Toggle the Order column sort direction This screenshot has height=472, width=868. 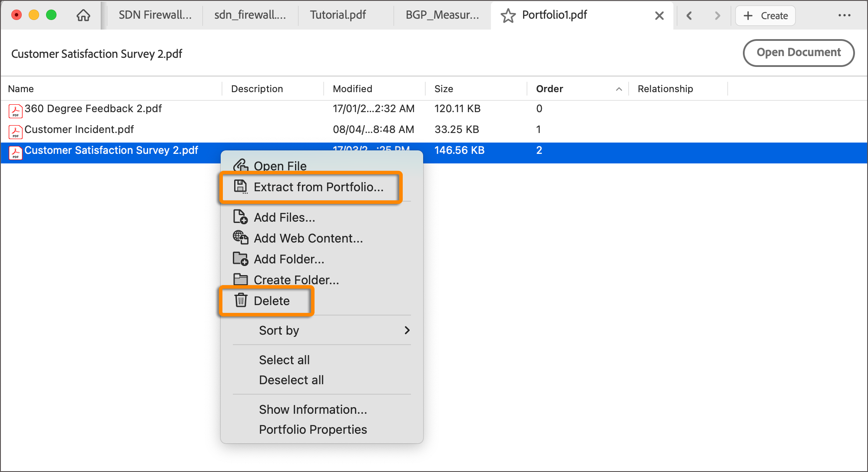coord(619,89)
